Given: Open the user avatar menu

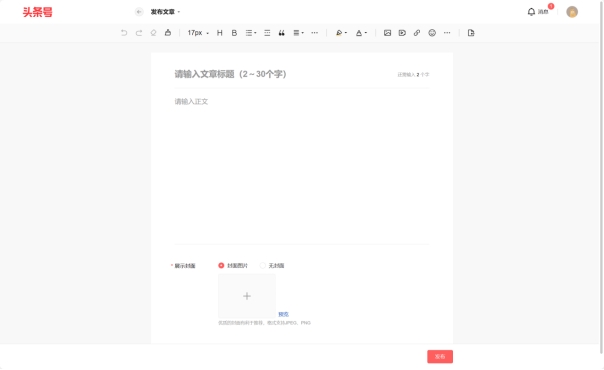Looking at the screenshot, I should [x=572, y=12].
